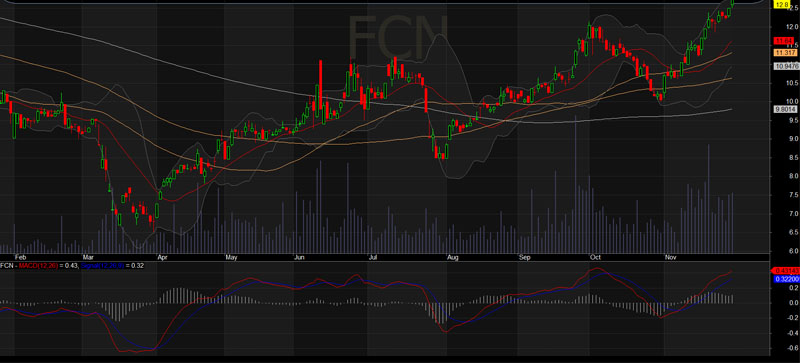This screenshot has height=363, width=800.
Task: Click the 6.0 price axis label
Action: (x=794, y=251)
